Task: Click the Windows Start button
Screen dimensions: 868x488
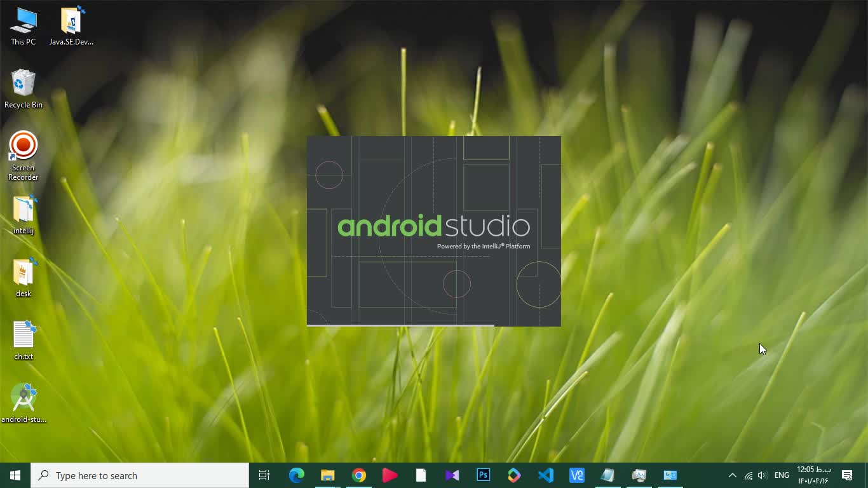Action: click(x=15, y=475)
